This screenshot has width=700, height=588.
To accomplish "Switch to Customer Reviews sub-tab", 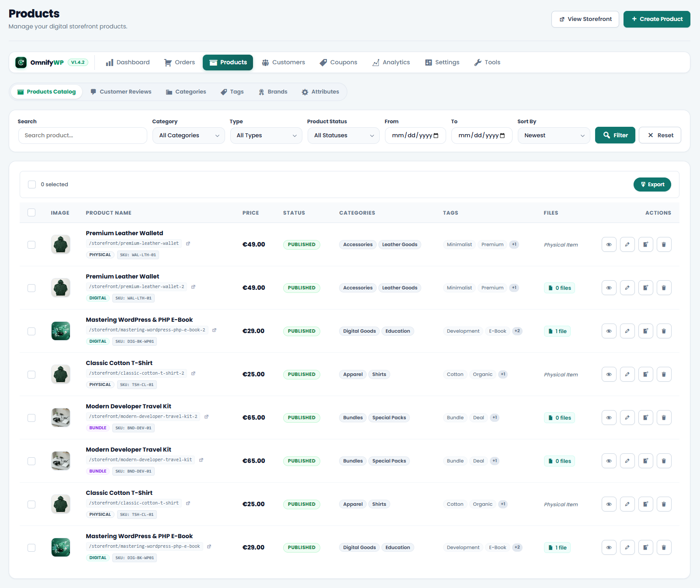I will (121, 92).
